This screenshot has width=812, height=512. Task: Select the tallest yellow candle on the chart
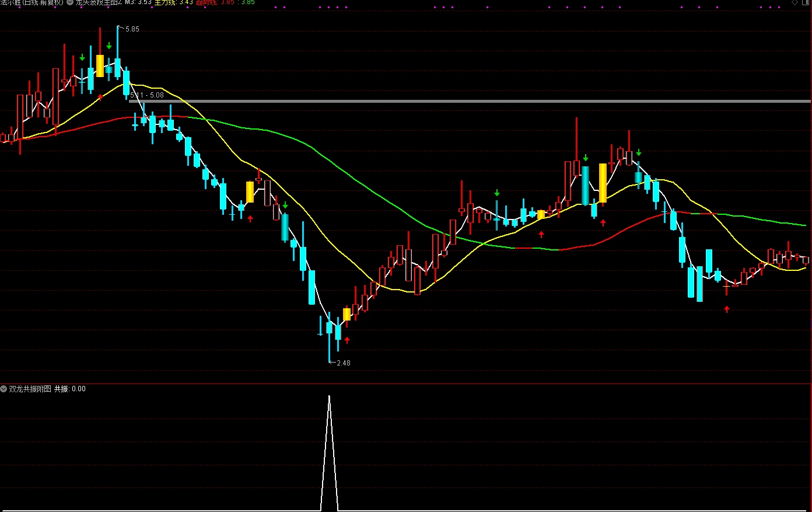[x=603, y=183]
